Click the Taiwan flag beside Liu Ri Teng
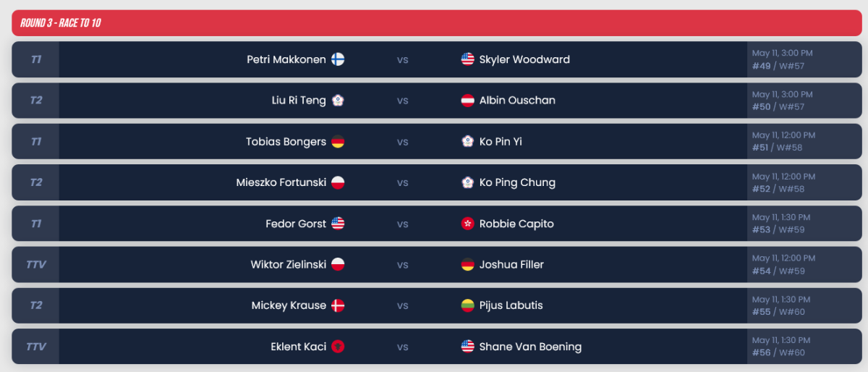Viewport: 868px width, 372px height. pos(338,101)
